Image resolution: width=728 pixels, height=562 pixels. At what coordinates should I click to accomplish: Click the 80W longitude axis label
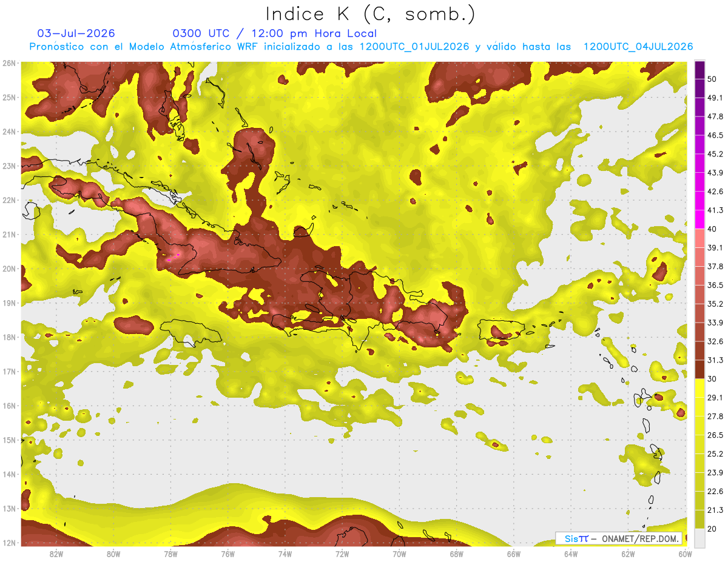pyautogui.click(x=113, y=554)
